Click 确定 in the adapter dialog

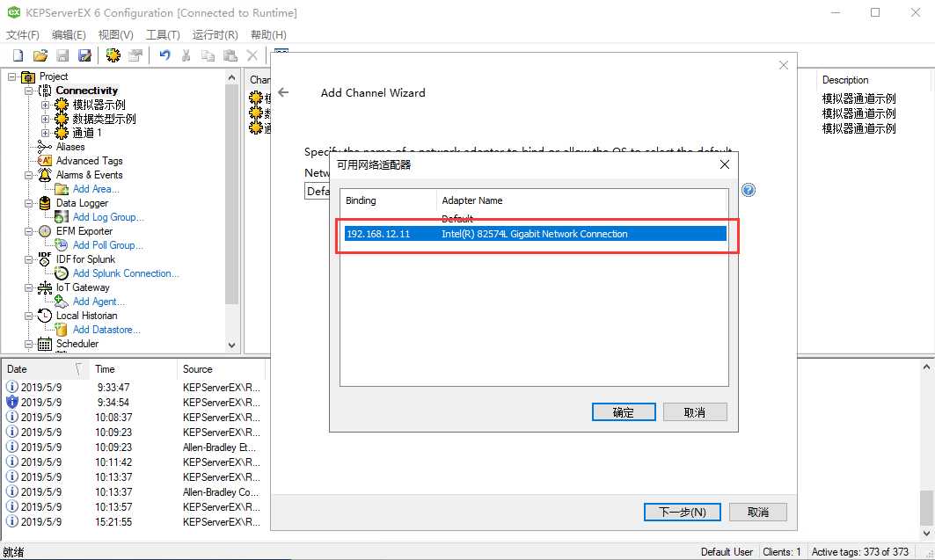coord(624,412)
